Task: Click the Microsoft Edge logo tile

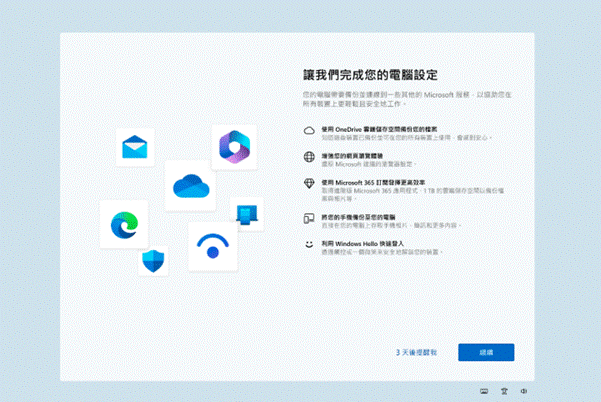Action: coord(124,225)
